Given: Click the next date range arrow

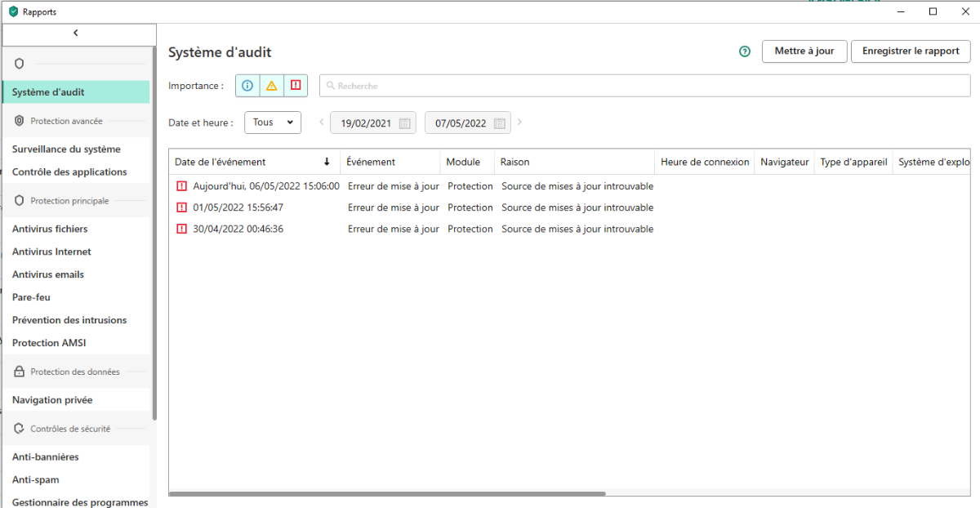Looking at the screenshot, I should [519, 123].
